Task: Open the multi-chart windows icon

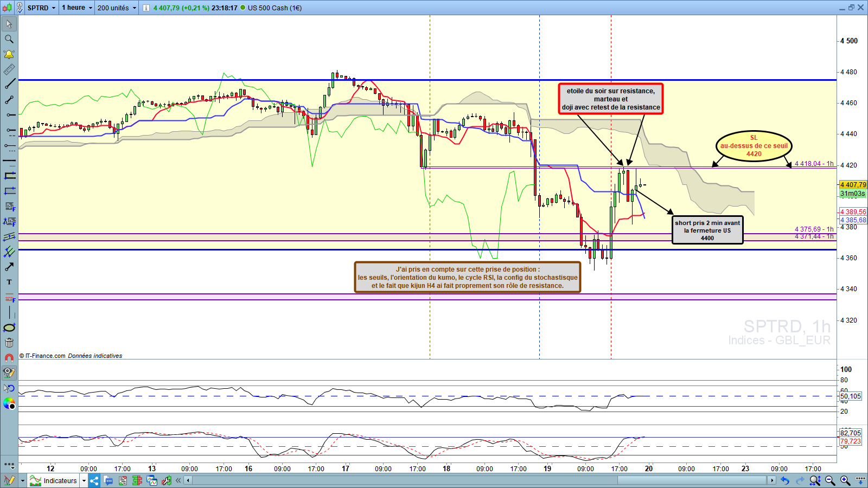Action: (151, 480)
